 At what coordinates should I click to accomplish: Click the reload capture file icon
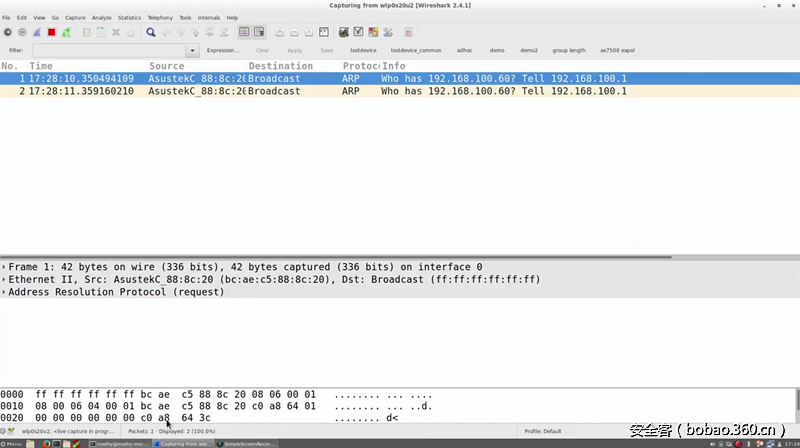click(x=131, y=32)
